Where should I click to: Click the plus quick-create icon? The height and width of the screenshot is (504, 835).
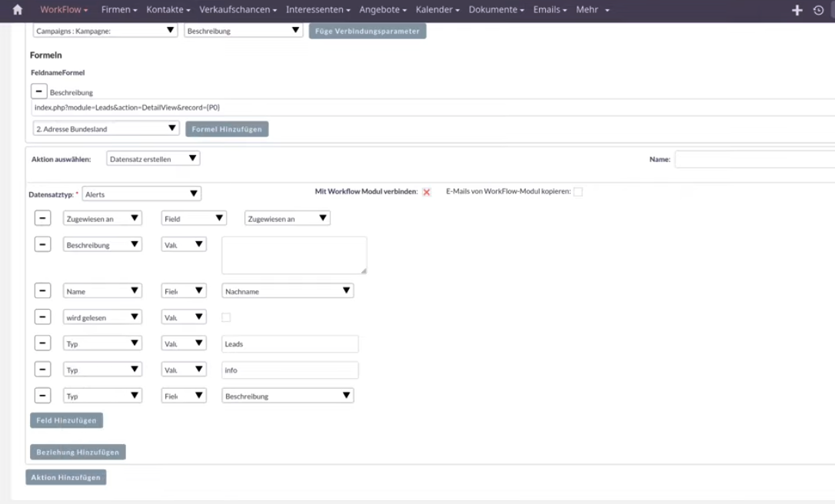click(797, 10)
